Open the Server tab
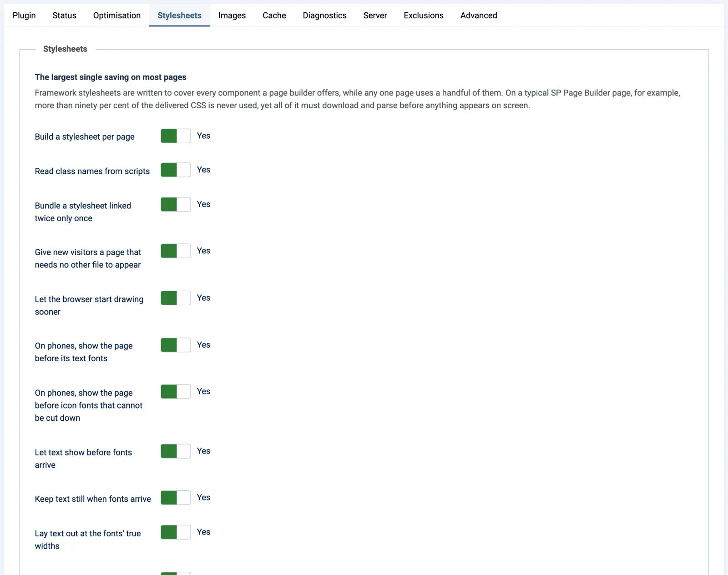Viewport: 728px width, 575px height. (x=375, y=15)
